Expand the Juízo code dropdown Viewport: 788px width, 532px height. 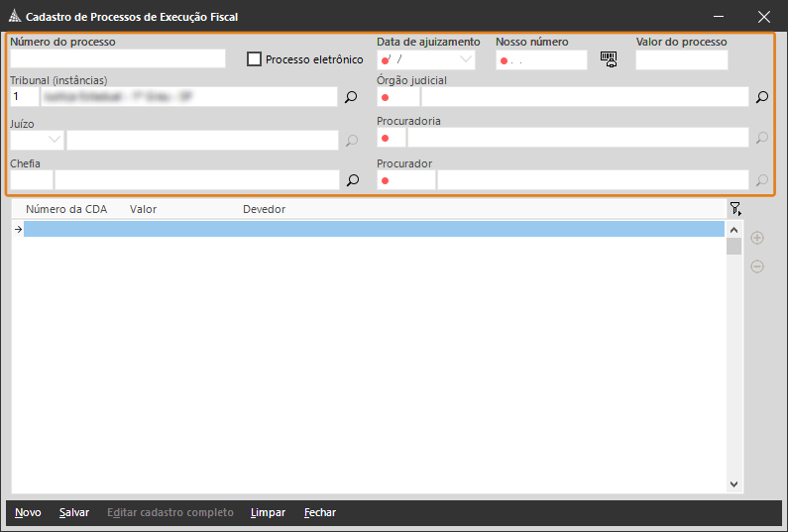pyautogui.click(x=54, y=140)
